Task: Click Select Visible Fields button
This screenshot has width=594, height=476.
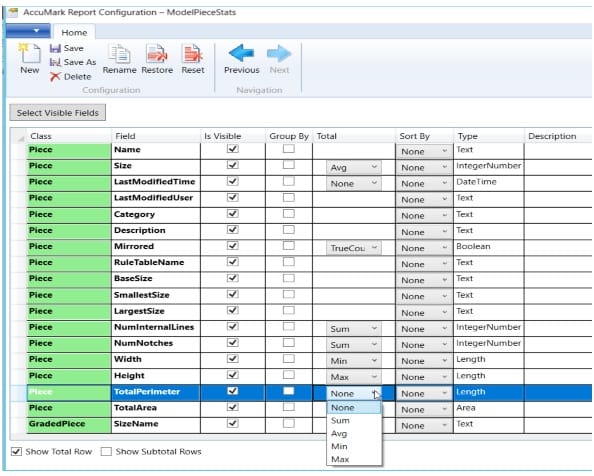Action: (58, 113)
